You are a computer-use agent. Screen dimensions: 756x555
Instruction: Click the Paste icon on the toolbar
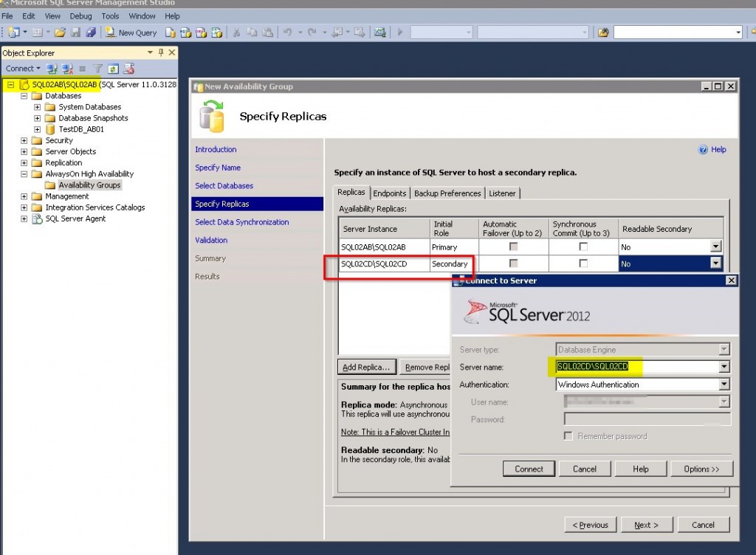point(269,32)
